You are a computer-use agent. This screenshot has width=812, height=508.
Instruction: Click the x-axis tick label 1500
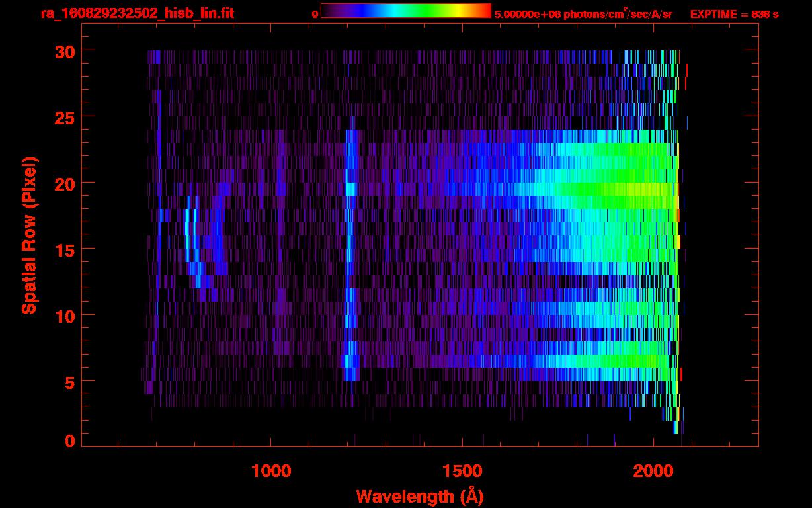click(x=462, y=470)
